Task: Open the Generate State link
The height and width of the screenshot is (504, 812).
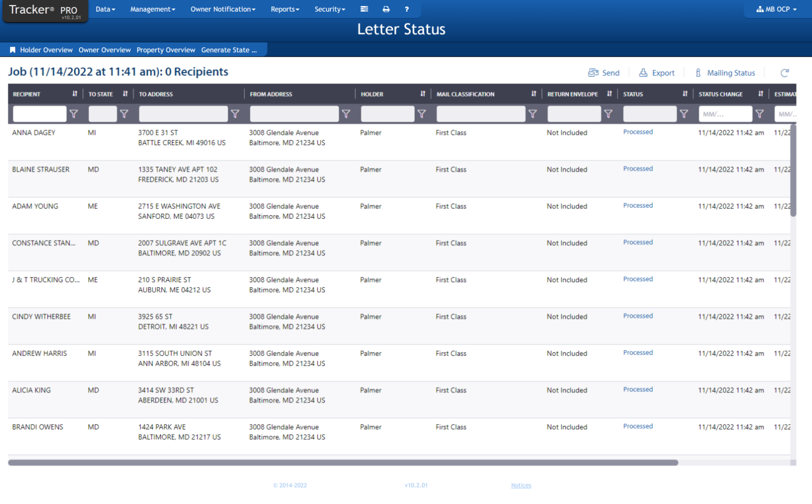Action: tap(229, 50)
